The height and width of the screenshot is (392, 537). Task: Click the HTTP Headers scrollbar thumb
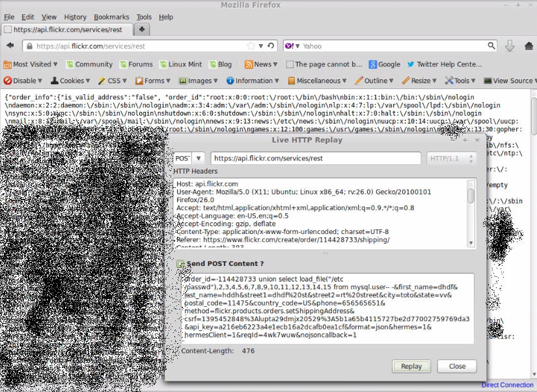point(471,196)
